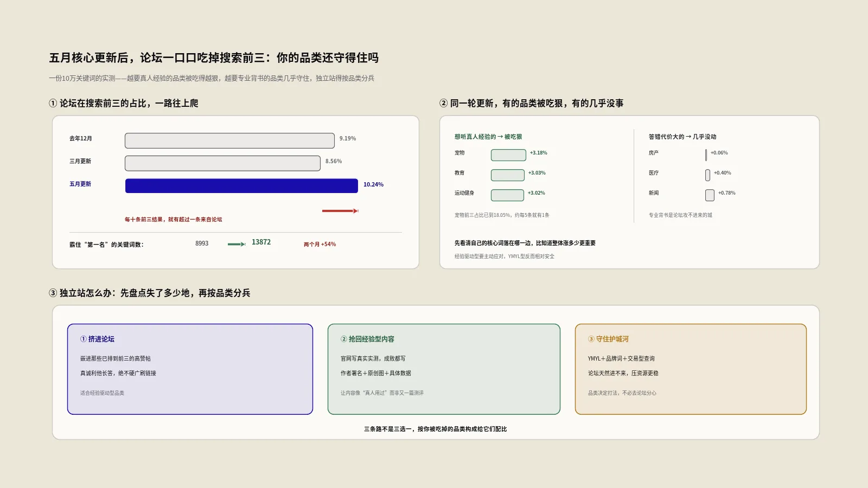Click the subtitle beginning '一份10万关键词的实测'

click(x=212, y=78)
